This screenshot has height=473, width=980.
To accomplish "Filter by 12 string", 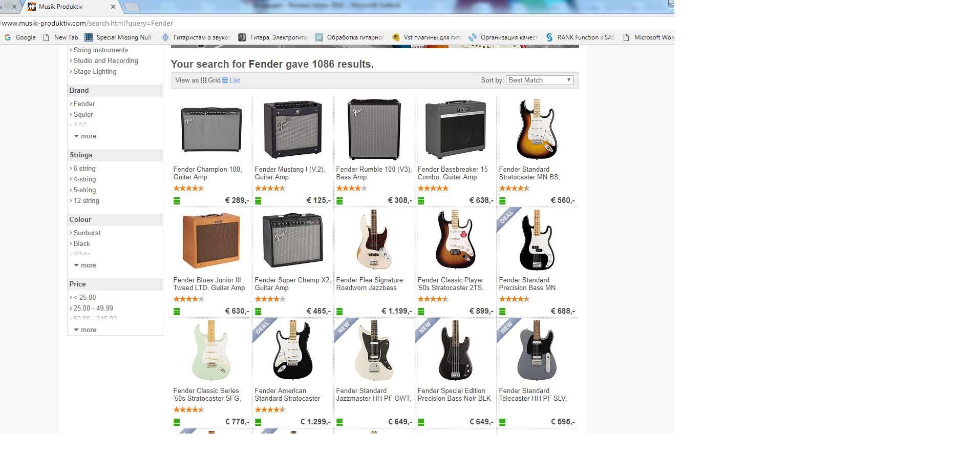I will pyautogui.click(x=86, y=201).
